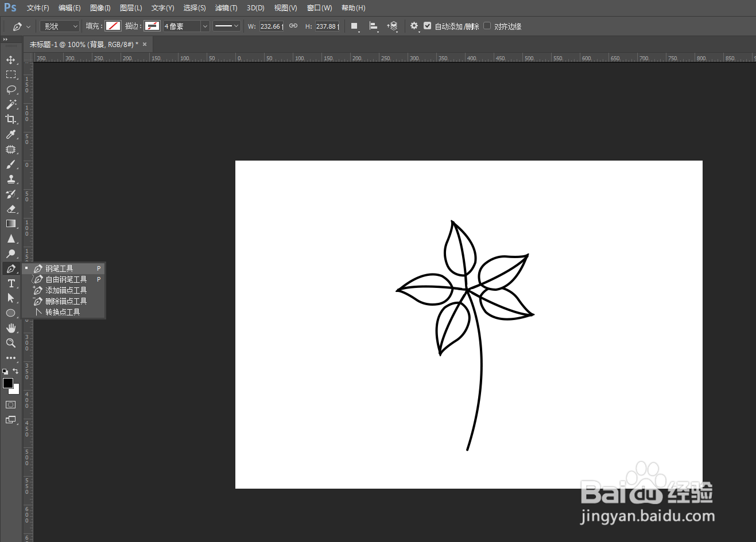Select the Dodge tool
The width and height of the screenshot is (756, 542).
click(x=11, y=254)
